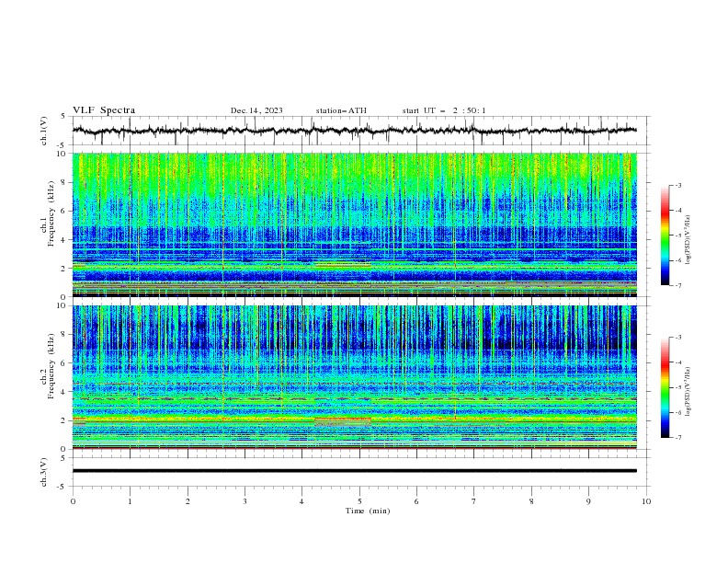Click the ch.1 spectrogram panel
728x563 pixels.
(354, 224)
